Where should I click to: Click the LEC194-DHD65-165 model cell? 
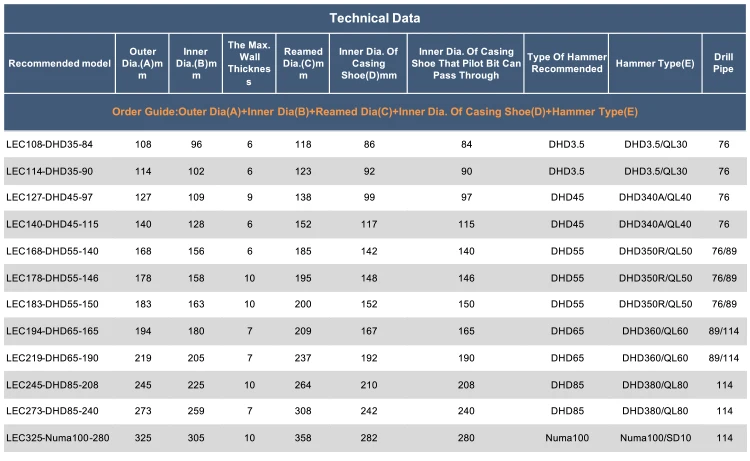click(x=52, y=330)
